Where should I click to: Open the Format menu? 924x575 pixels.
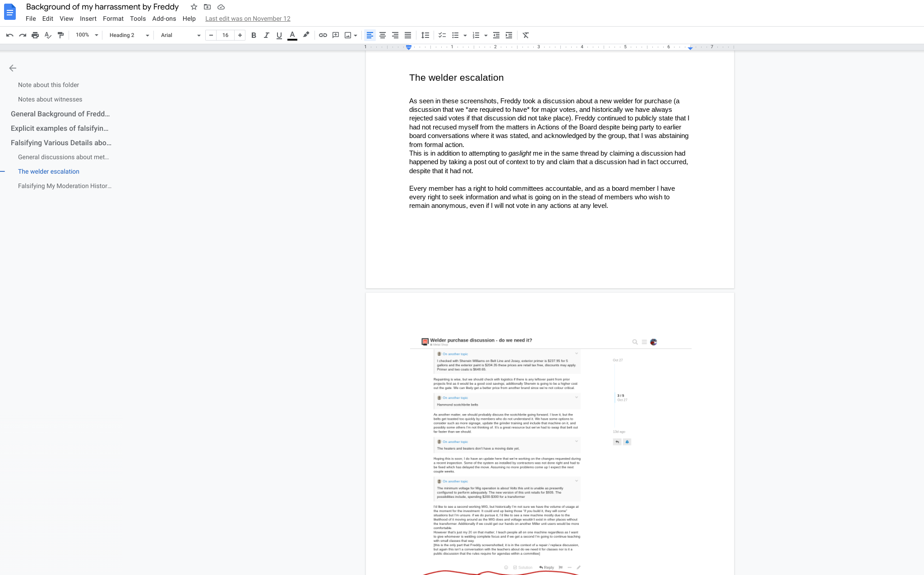point(113,18)
